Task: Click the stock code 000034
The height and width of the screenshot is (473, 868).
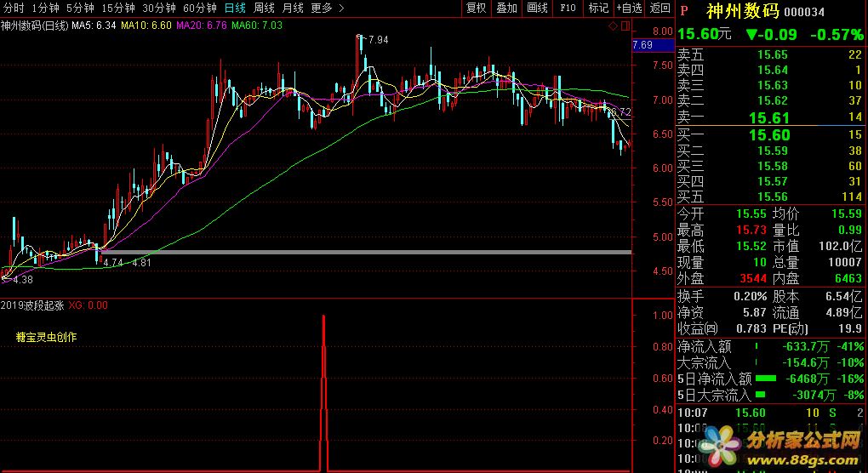Action: (804, 12)
